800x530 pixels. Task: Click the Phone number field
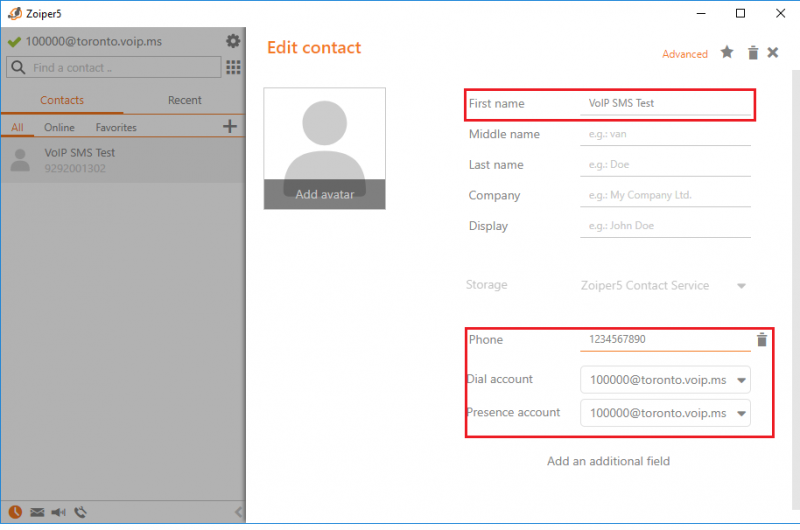pos(665,340)
